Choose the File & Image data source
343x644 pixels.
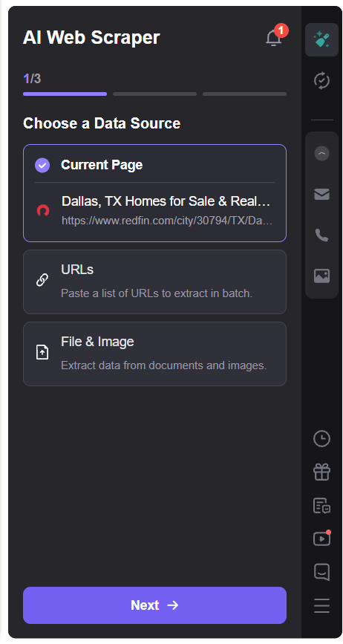click(x=154, y=354)
